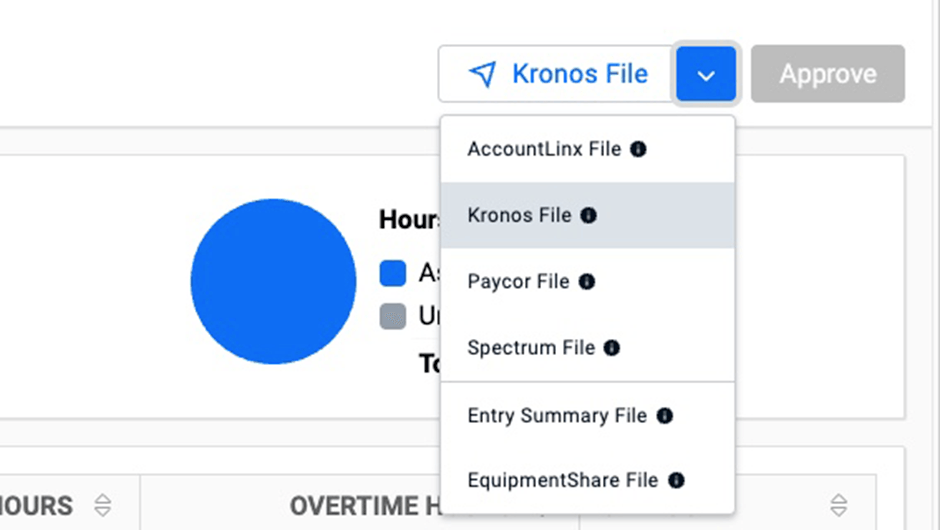Click the Kronos File export button
The width and height of the screenshot is (940, 530).
[x=557, y=74]
